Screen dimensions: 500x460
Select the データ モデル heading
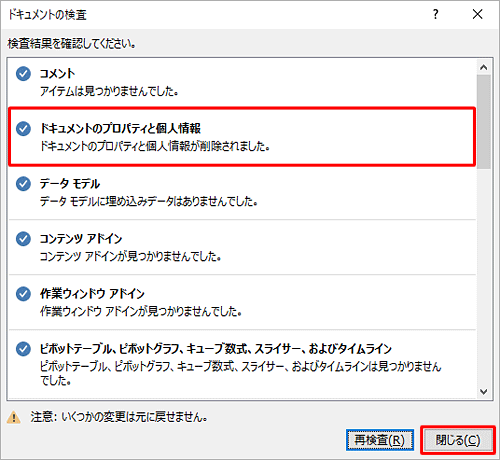click(x=70, y=184)
